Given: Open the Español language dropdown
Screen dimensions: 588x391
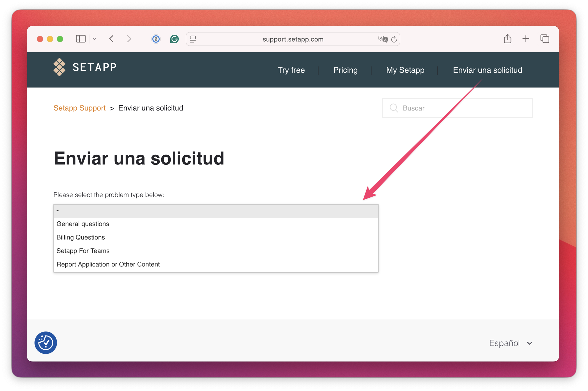Looking at the screenshot, I should pos(510,343).
